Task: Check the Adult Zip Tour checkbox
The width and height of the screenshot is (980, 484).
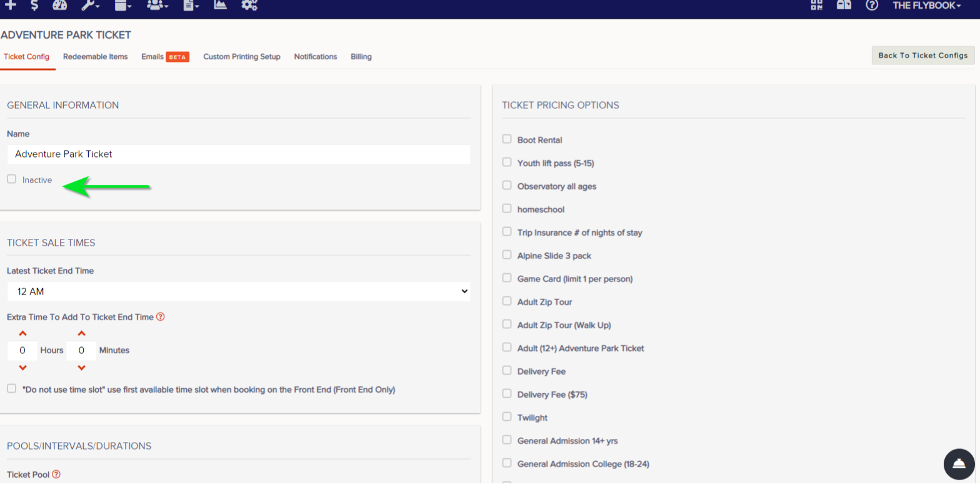Action: point(507,301)
